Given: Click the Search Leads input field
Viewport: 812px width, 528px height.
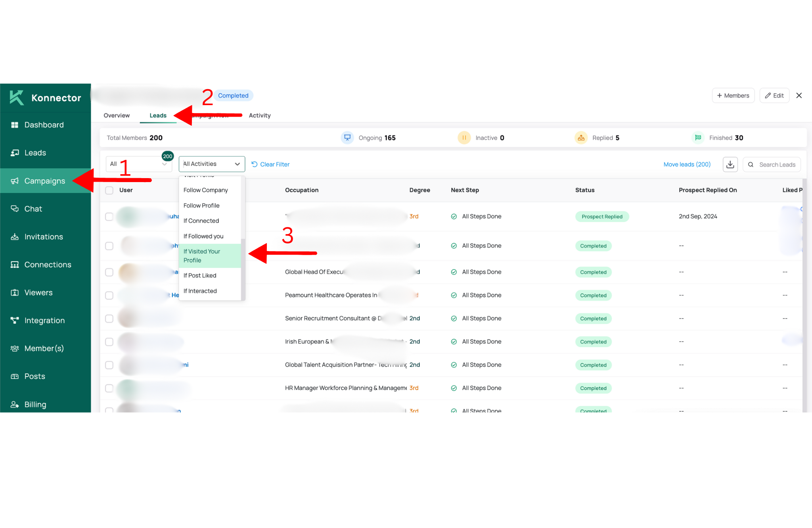Looking at the screenshot, I should click(775, 164).
